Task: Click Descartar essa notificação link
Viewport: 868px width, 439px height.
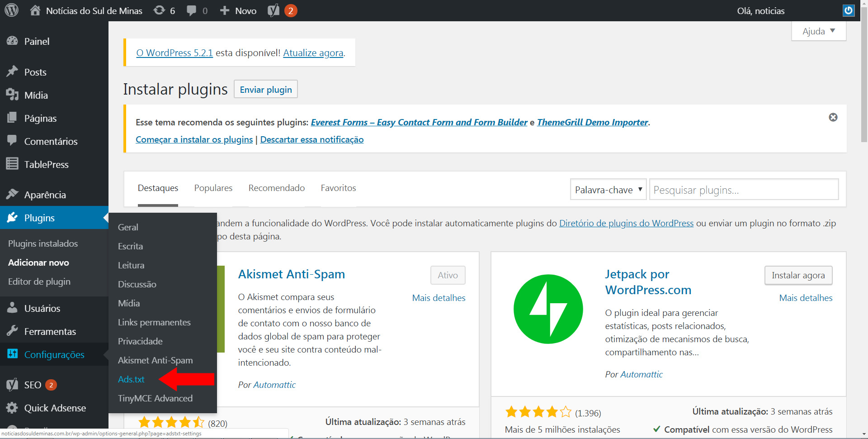Action: [312, 139]
